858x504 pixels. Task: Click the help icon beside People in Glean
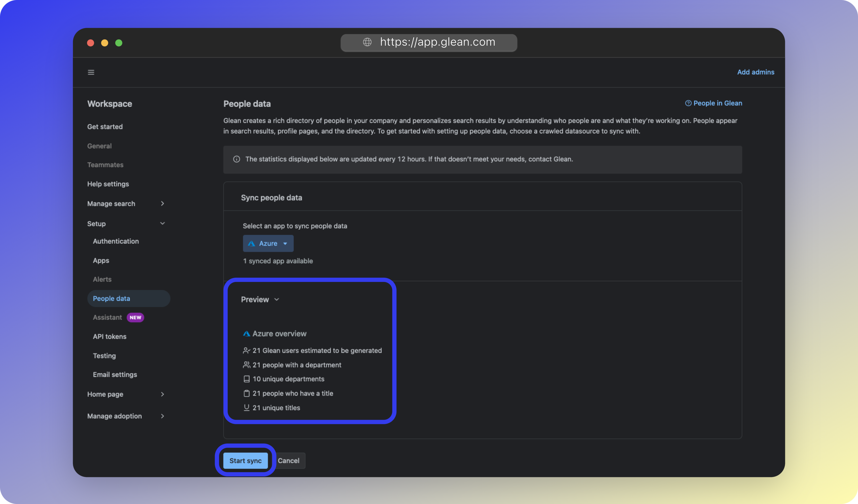point(688,103)
